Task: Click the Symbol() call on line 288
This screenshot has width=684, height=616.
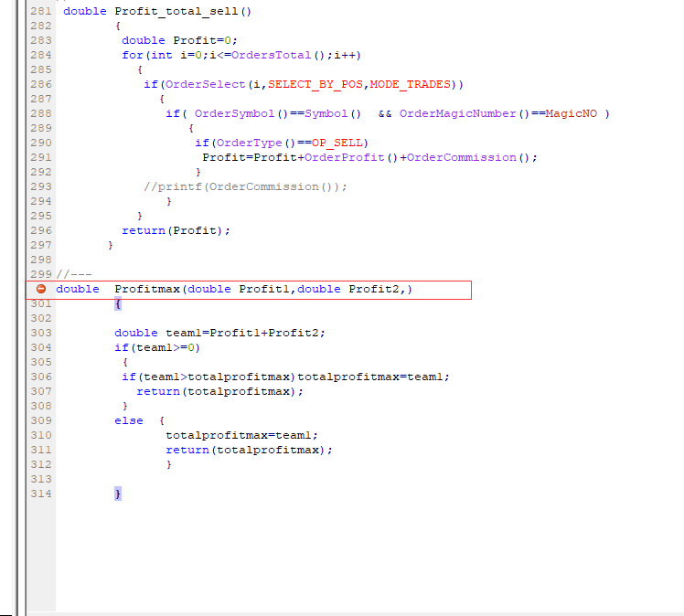Action: coord(333,113)
